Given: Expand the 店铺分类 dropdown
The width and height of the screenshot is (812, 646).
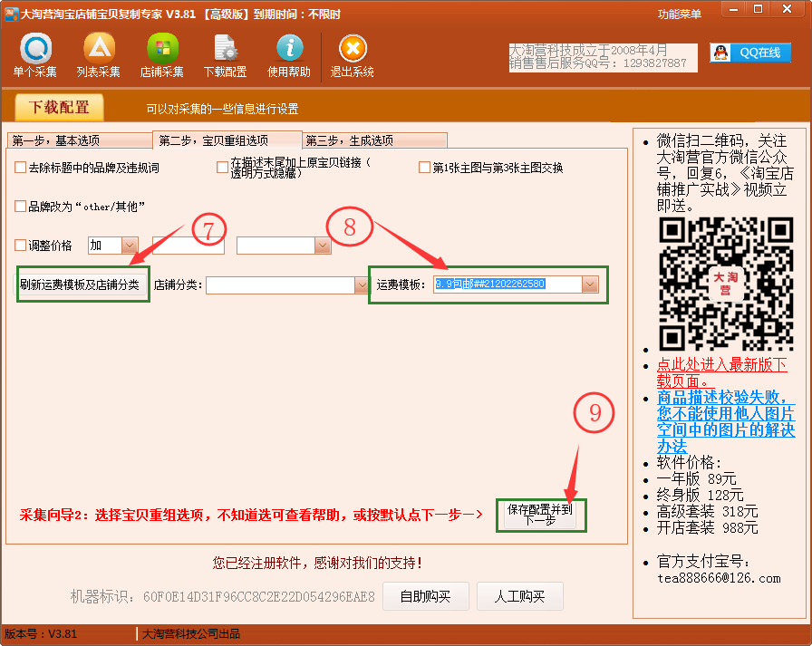Looking at the screenshot, I should click(x=362, y=284).
